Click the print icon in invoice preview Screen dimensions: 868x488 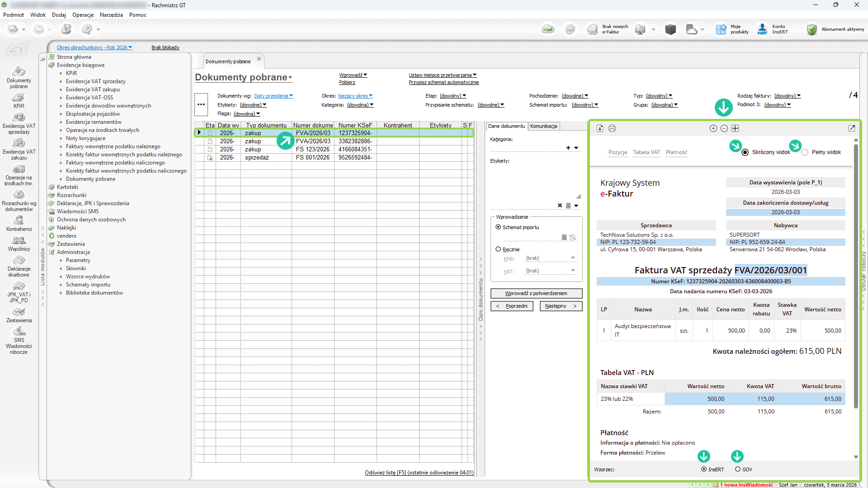tap(612, 128)
